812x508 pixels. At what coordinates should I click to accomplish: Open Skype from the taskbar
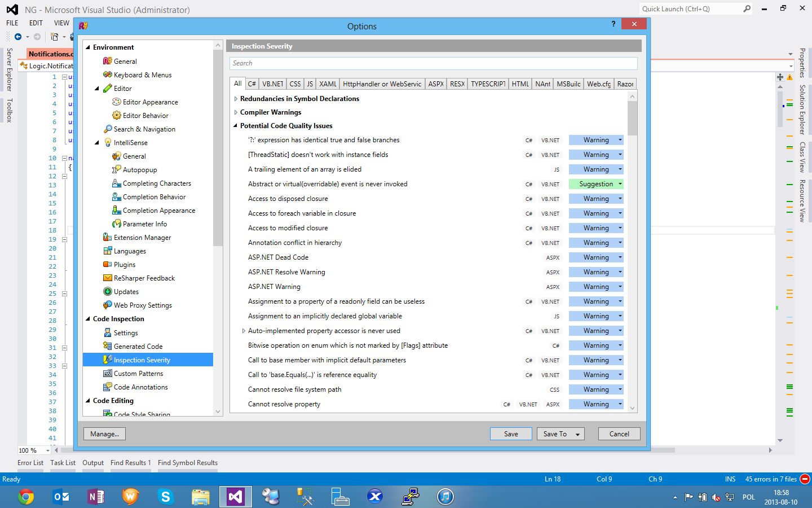click(x=166, y=497)
